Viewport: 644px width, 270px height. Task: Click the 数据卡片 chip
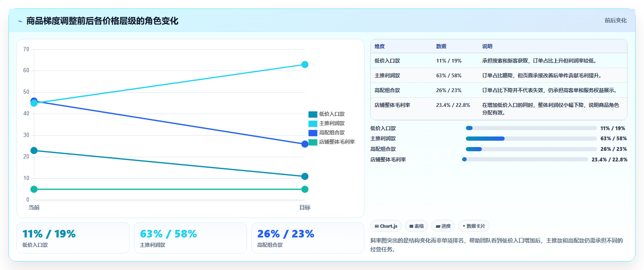click(474, 226)
